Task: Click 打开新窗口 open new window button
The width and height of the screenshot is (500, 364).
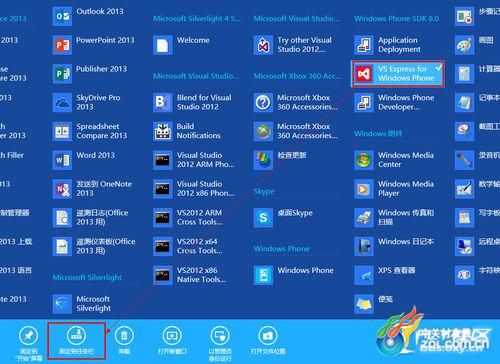Action: pos(172,340)
